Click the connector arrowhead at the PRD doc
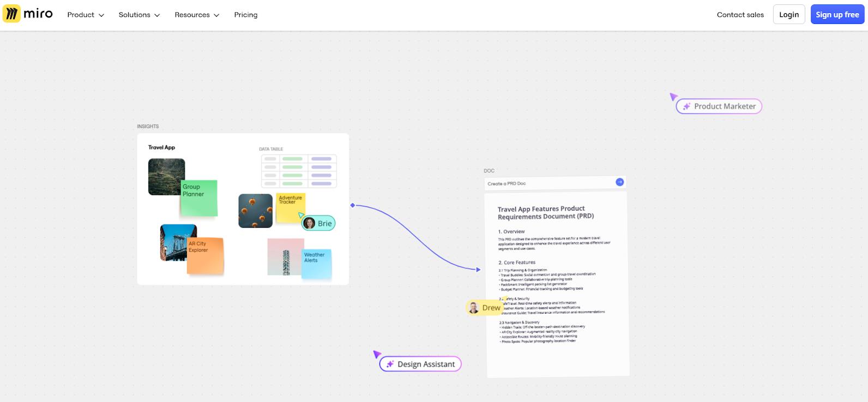Viewport: 868px width, 402px height. (478, 270)
